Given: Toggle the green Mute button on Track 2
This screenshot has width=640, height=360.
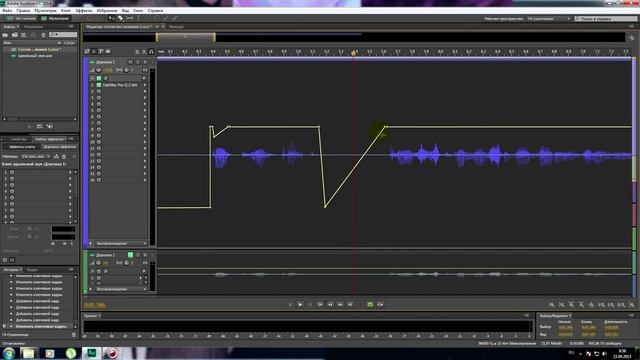Looking at the screenshot, I should click(131, 255).
